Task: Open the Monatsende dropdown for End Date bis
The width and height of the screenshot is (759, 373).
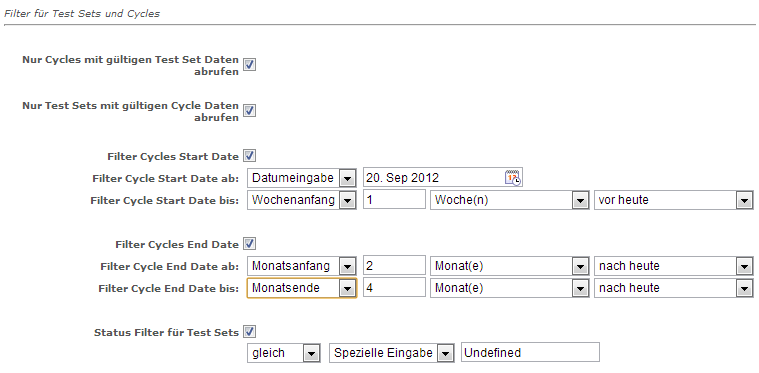Action: coord(302,288)
